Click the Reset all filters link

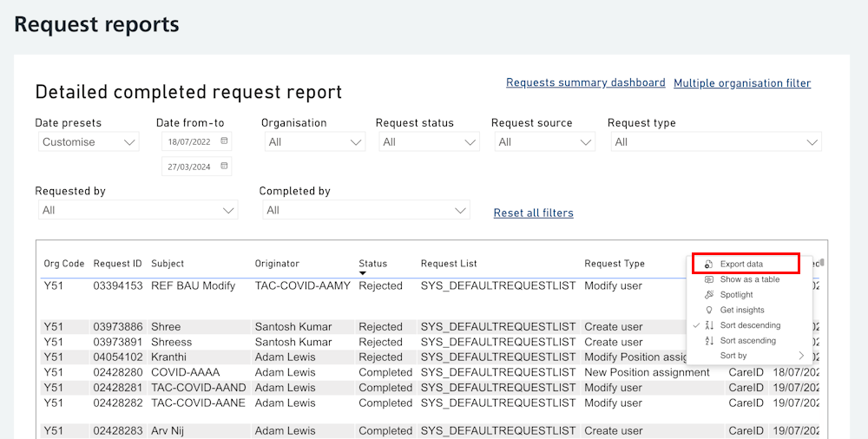click(534, 213)
